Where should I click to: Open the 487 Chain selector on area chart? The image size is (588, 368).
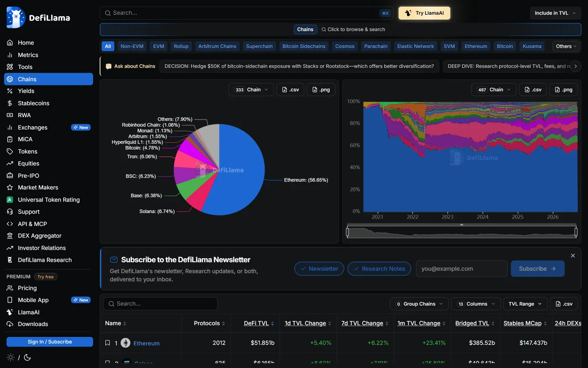[x=494, y=90]
